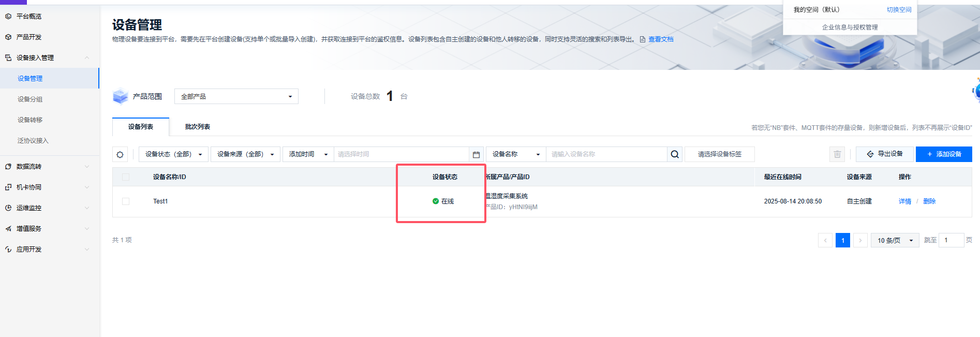Click the 运维监控 sidebar icon
This screenshot has width=980, height=337.
(8, 208)
